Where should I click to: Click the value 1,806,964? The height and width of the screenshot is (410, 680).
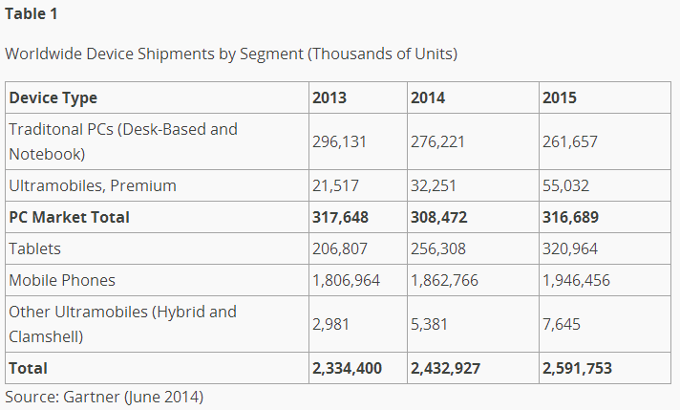tap(346, 280)
